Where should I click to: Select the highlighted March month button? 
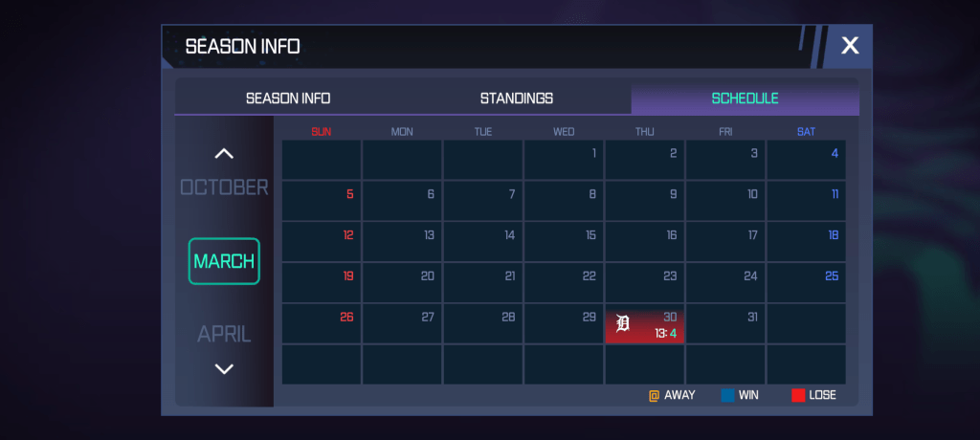tap(224, 261)
